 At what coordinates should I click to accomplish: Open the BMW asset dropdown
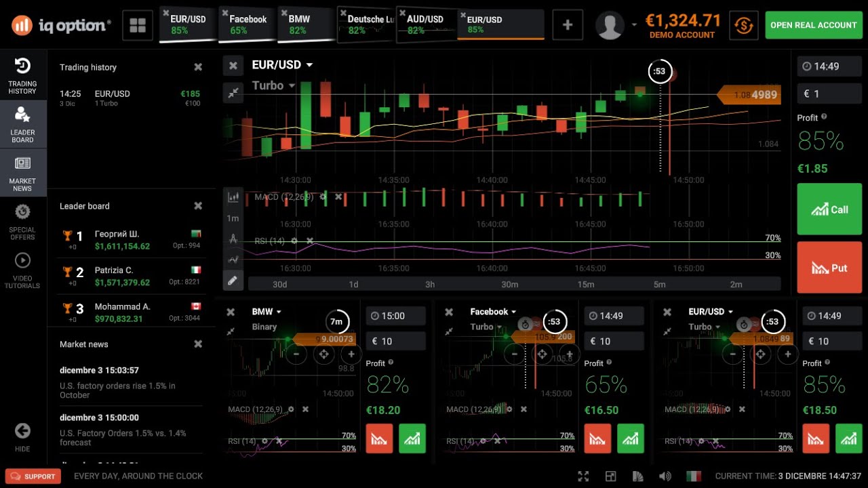(267, 312)
